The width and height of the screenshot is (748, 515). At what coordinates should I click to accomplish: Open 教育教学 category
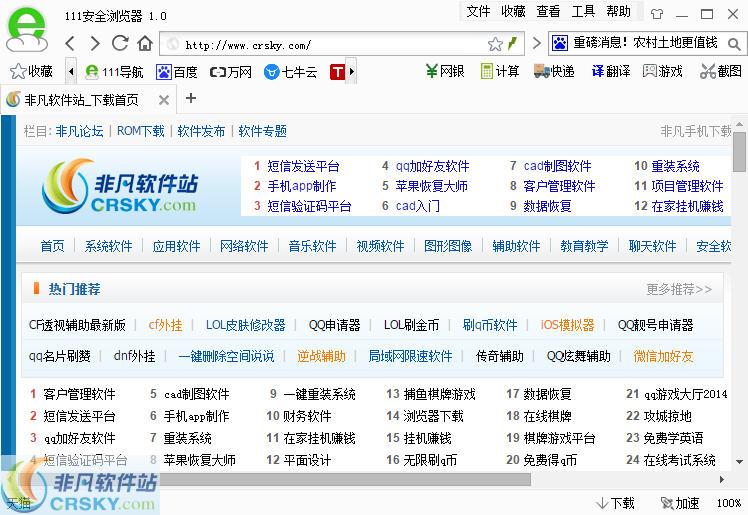[x=584, y=246]
